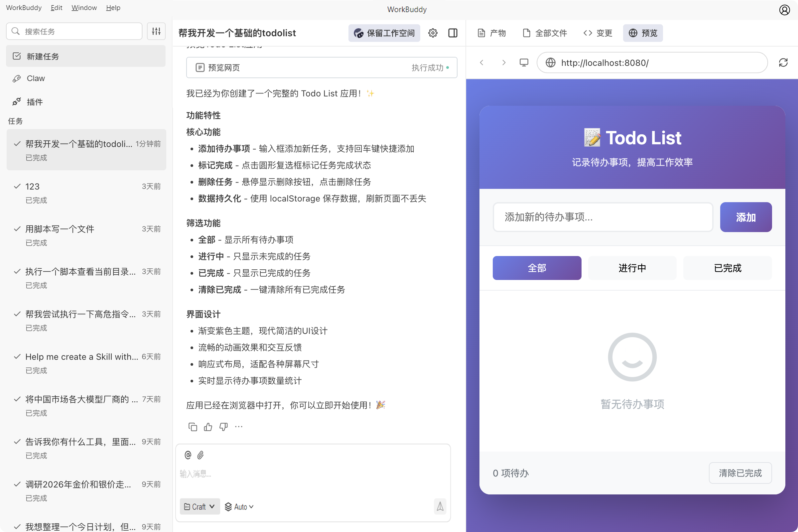Give a thumbs down to the response

[x=223, y=427]
